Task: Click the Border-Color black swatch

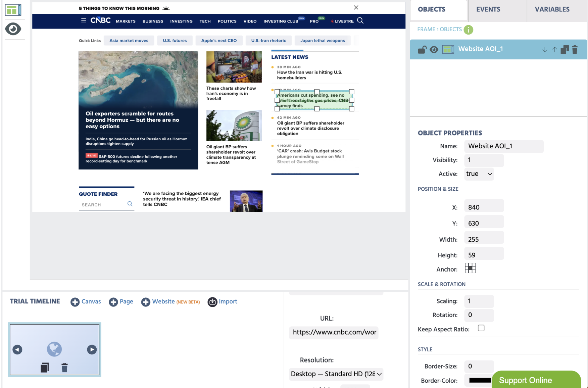Action: pyautogui.click(x=480, y=380)
